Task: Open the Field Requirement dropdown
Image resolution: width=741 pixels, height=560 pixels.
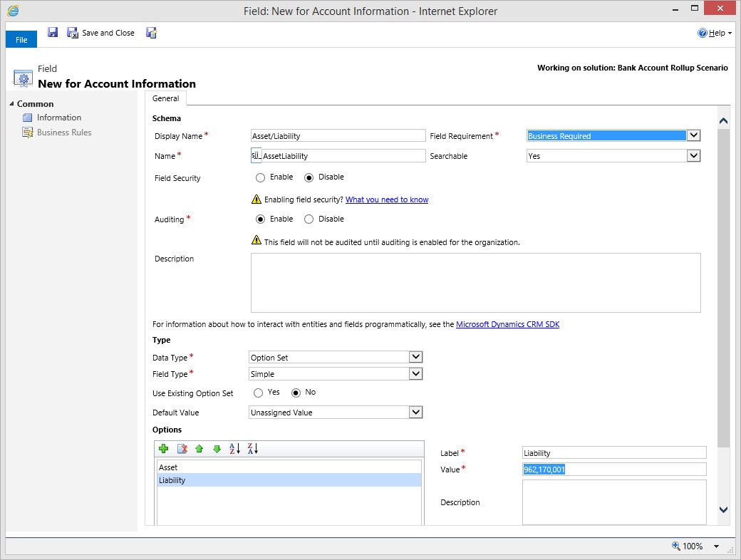Action: coord(693,135)
